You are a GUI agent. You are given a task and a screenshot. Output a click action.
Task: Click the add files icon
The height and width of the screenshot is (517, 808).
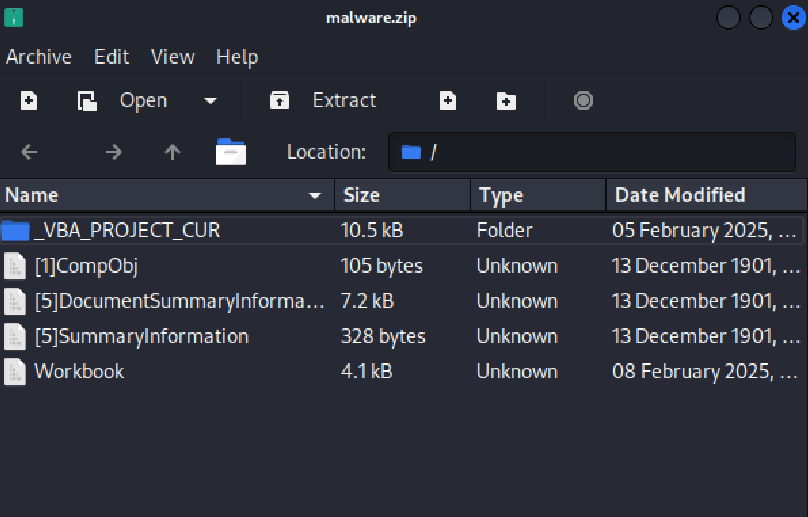click(x=448, y=100)
